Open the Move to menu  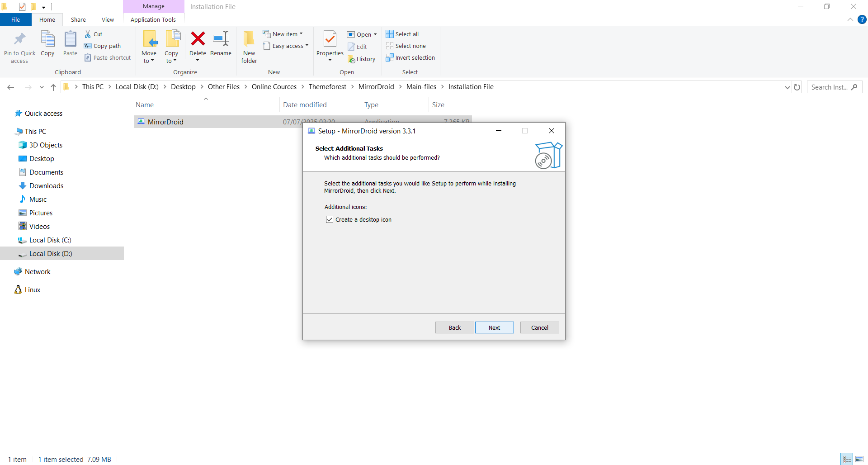point(149,47)
